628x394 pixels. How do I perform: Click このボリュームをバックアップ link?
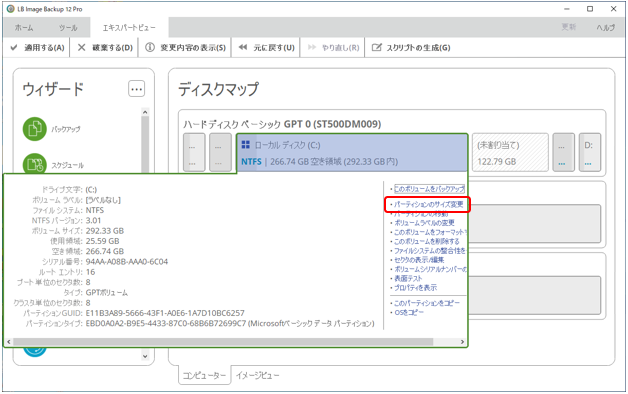click(429, 189)
